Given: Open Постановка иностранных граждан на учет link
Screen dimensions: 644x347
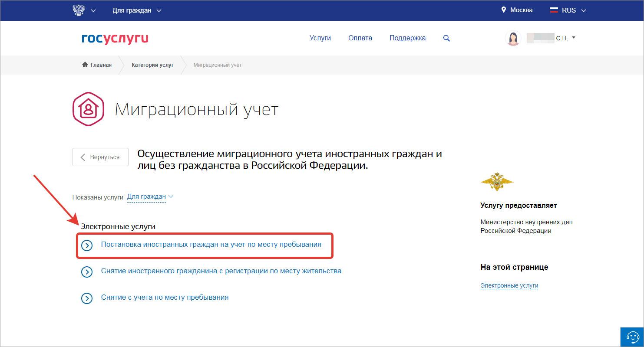Looking at the screenshot, I should 211,244.
